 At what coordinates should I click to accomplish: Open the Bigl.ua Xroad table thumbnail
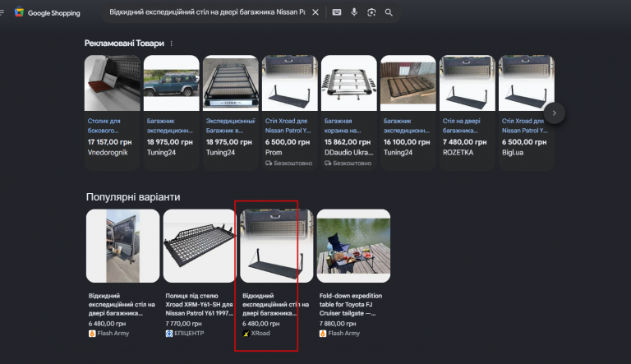527,83
